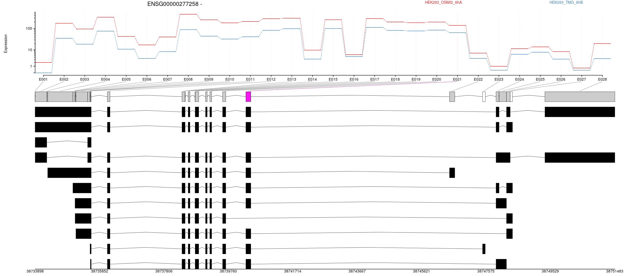
Task: Click exon label E023
Action: coord(499,79)
